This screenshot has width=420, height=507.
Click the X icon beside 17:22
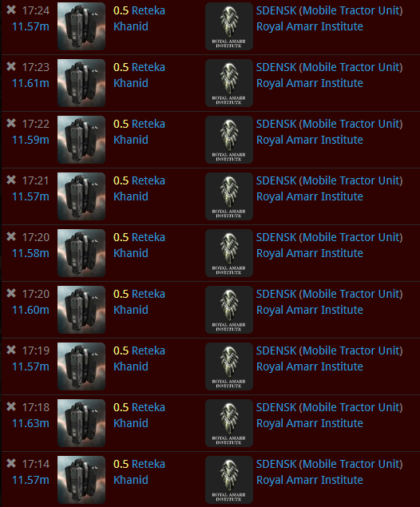tap(11, 123)
